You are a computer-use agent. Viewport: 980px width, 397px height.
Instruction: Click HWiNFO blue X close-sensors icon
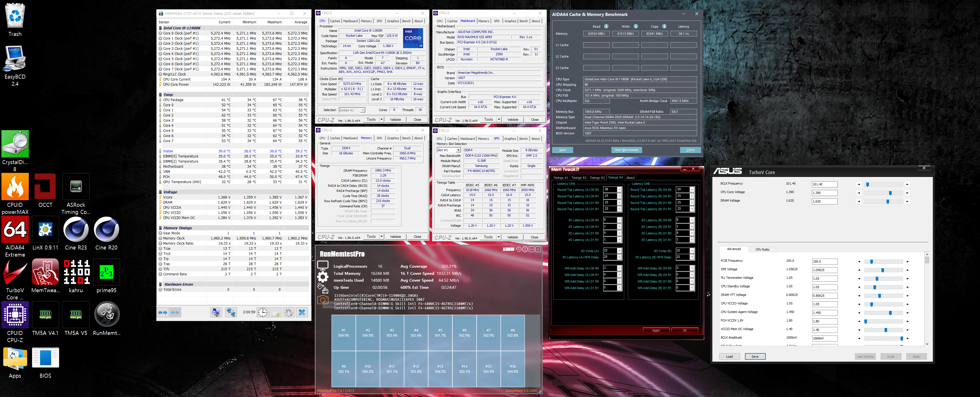(x=302, y=312)
